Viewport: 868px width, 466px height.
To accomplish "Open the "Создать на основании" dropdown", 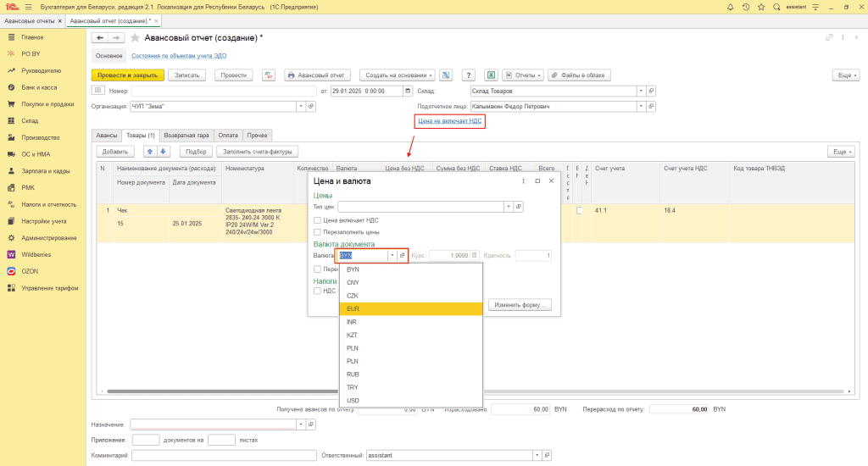I will (397, 75).
